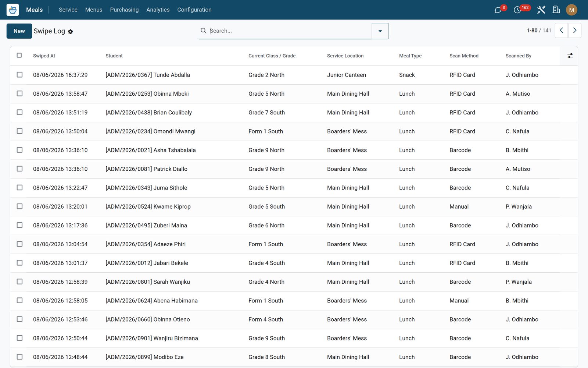Expand the search filter options dropdown
The height and width of the screenshot is (368, 588).
[380, 31]
